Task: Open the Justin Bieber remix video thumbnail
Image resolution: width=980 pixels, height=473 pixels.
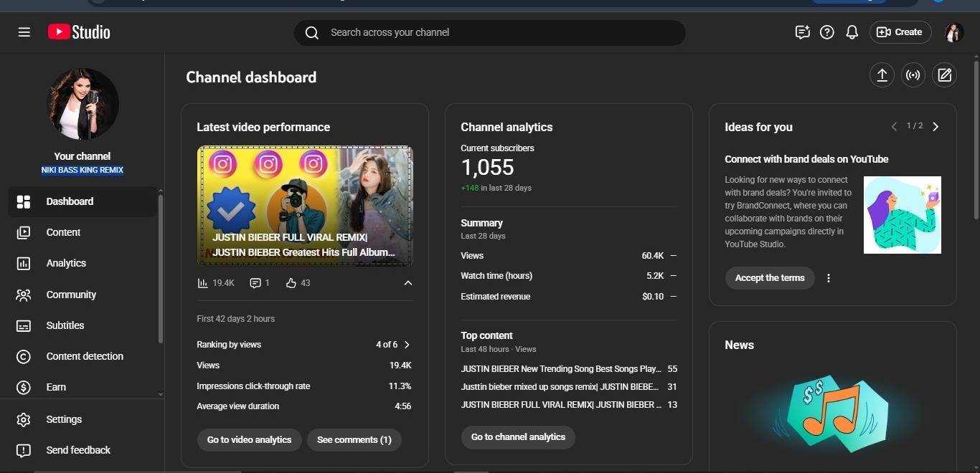Action: 305,206
